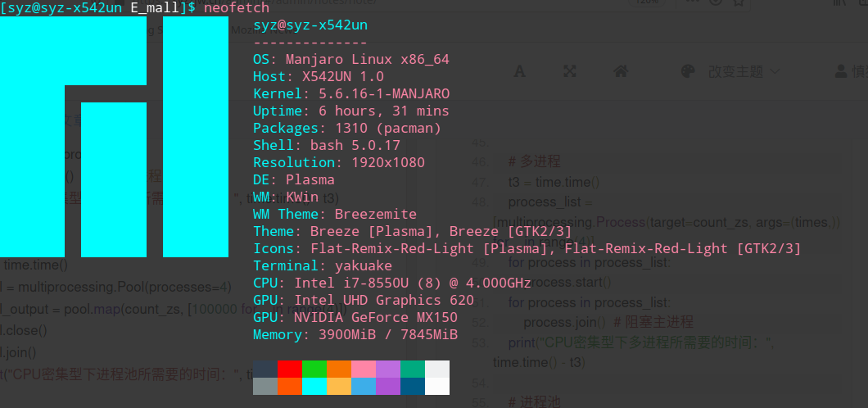Click code line 55 '# 进程池'
This screenshot has height=408, width=868.
(534, 402)
